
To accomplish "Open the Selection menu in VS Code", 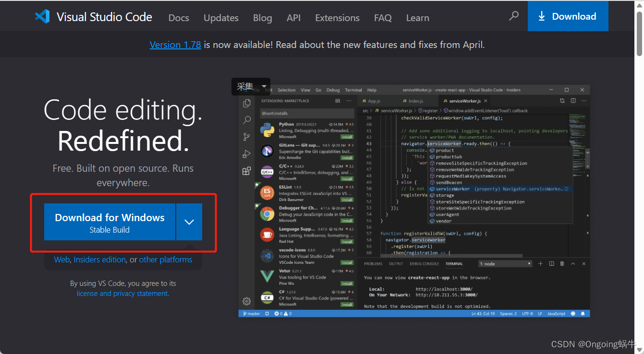I will pos(287,90).
